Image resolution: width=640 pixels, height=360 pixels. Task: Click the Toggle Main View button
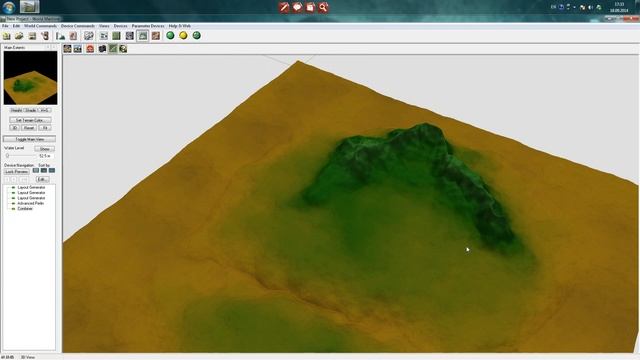coord(29,139)
